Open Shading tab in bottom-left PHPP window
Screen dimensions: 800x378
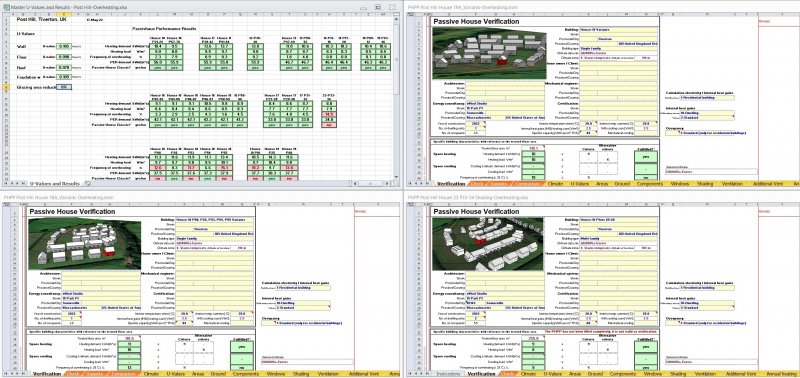[301, 373]
